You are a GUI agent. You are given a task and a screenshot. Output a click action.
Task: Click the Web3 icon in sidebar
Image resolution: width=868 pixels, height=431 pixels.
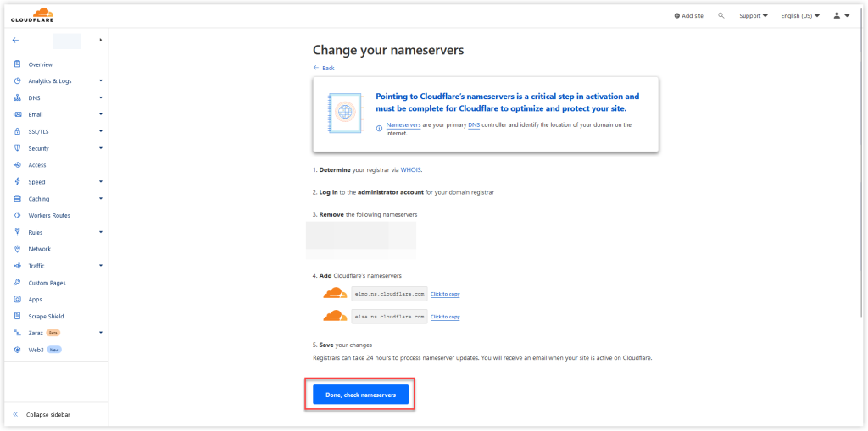[17, 350]
